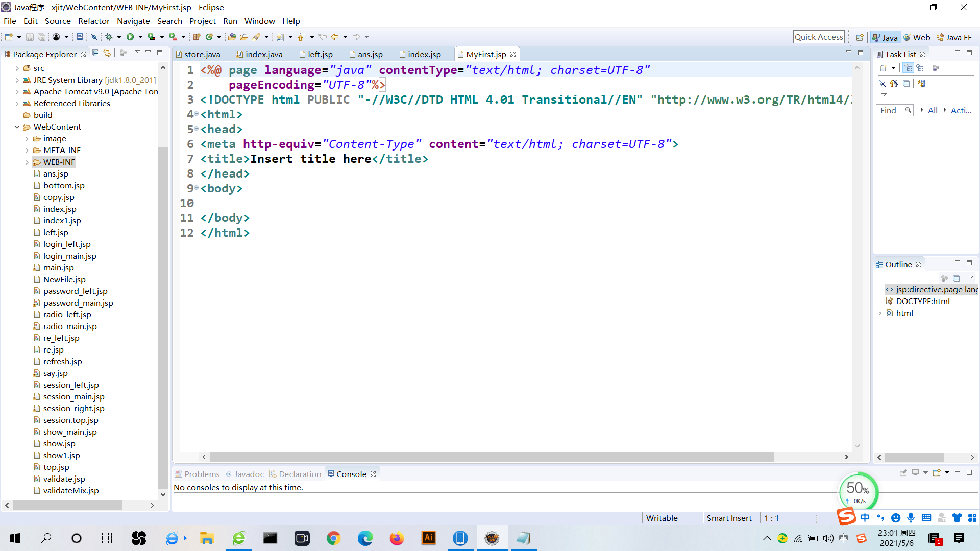Click the green Run button in toolbar
The width and height of the screenshot is (980, 551).
click(130, 37)
